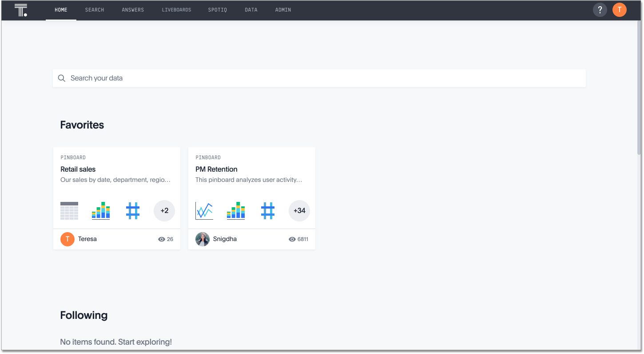This screenshot has height=354, width=644.
Task: Click the bar chart icon on Retail sales card
Action: 101,210
